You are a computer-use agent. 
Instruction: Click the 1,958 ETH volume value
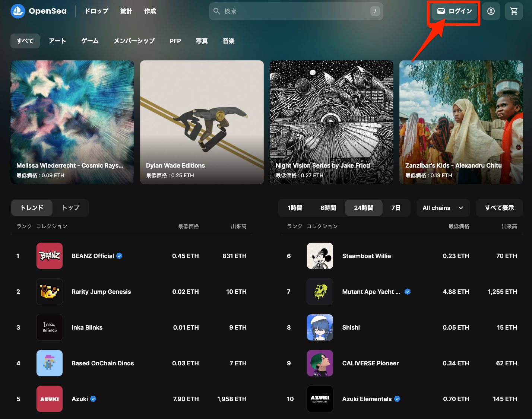pos(232,399)
